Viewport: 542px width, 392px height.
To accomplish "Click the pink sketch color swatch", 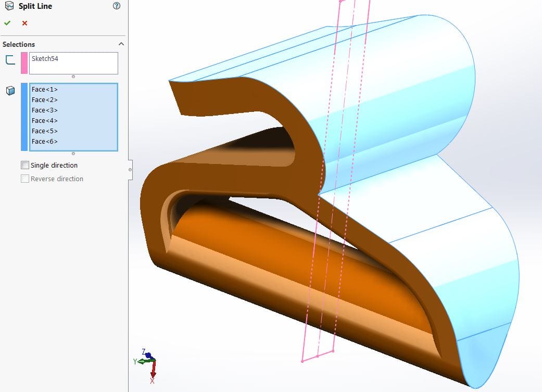I will point(24,63).
